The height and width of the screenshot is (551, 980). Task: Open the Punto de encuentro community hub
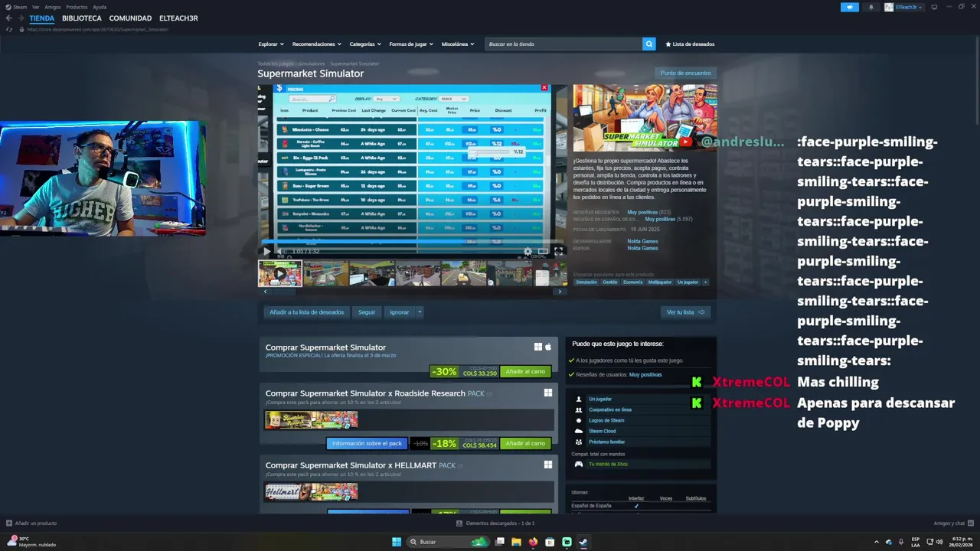click(685, 73)
